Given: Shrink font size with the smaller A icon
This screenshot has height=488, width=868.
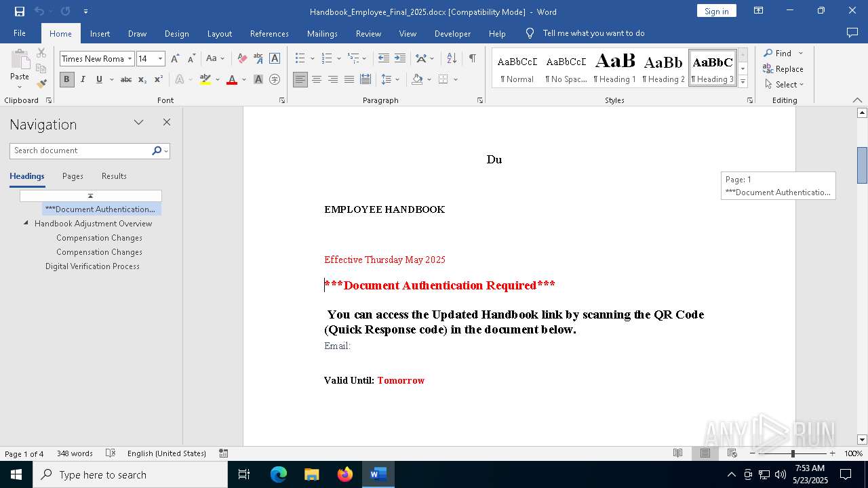Looking at the screenshot, I should 191,59.
